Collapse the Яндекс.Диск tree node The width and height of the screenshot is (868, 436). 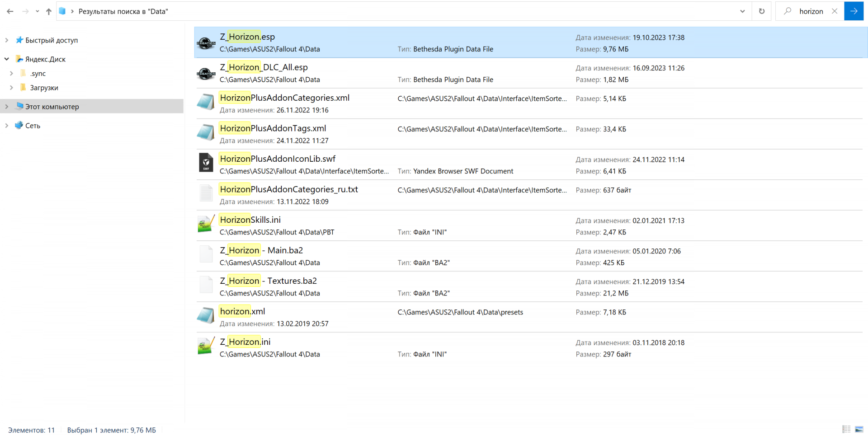point(7,59)
